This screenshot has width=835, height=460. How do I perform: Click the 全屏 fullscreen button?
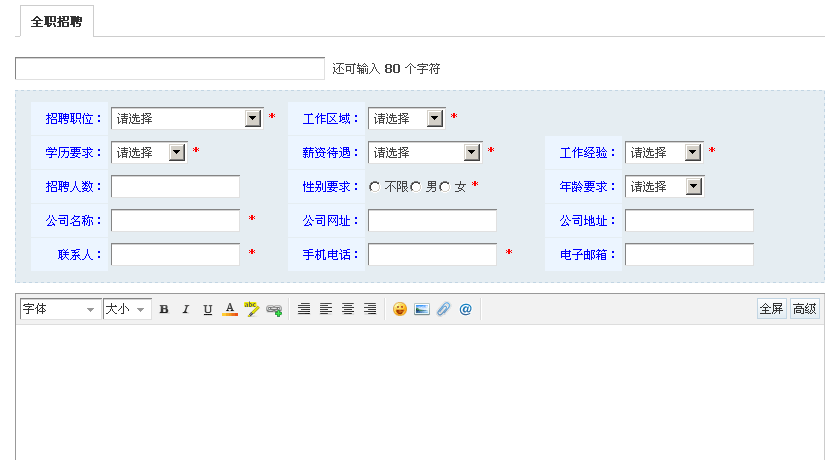point(771,309)
